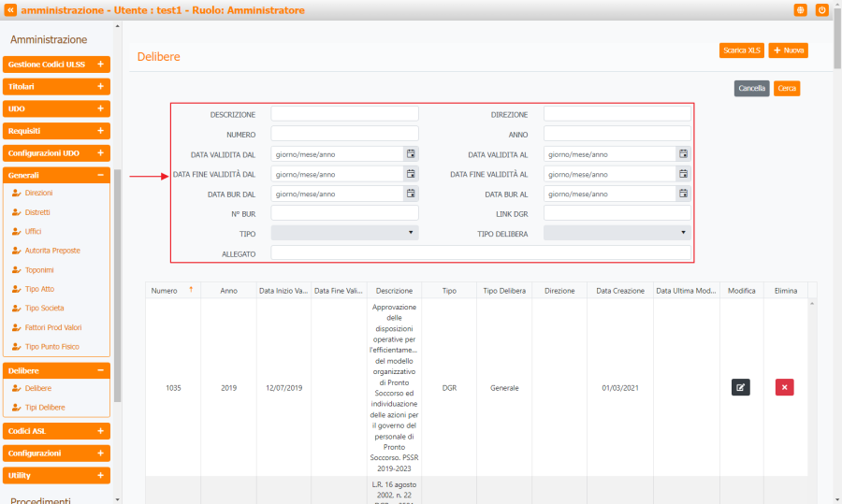Open Tipi Delibere in sidebar
The image size is (842, 504).
(x=43, y=408)
